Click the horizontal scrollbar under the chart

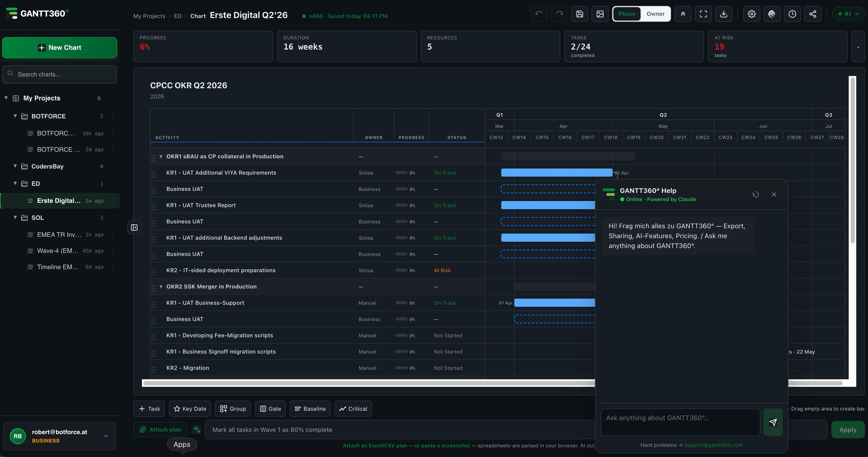(369, 383)
